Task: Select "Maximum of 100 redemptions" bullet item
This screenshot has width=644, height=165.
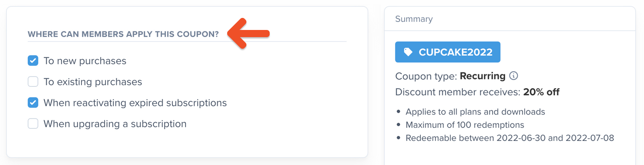Action: coord(465,125)
